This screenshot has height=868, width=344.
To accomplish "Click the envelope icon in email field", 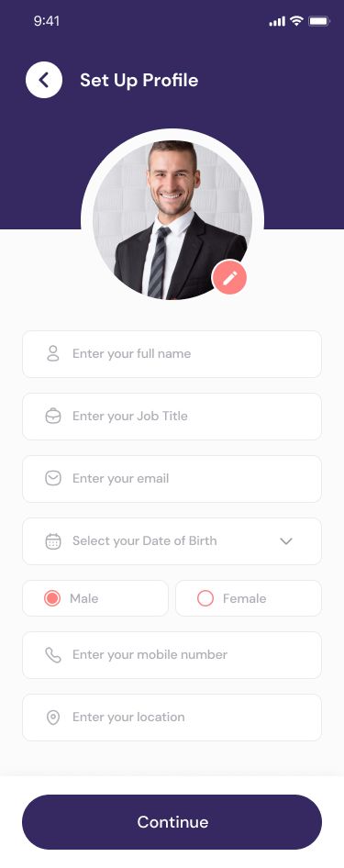I will click(53, 478).
